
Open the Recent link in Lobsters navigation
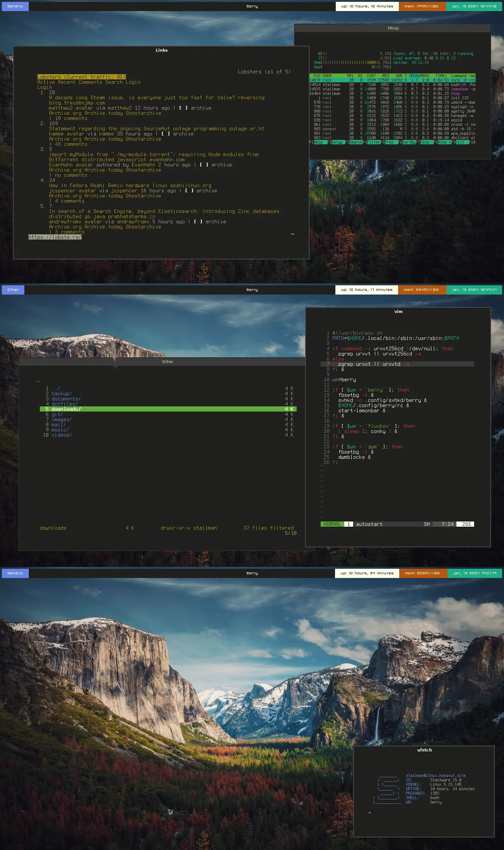66,82
